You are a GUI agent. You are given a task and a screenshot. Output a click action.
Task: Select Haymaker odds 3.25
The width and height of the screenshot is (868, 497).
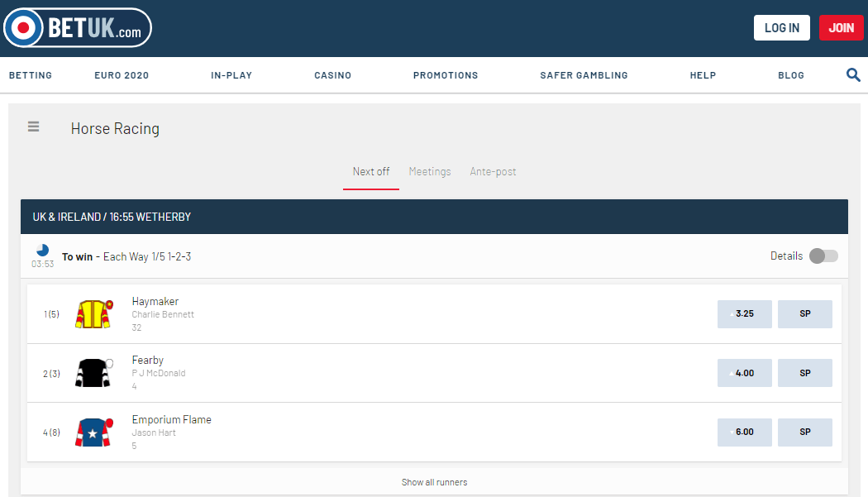point(744,314)
